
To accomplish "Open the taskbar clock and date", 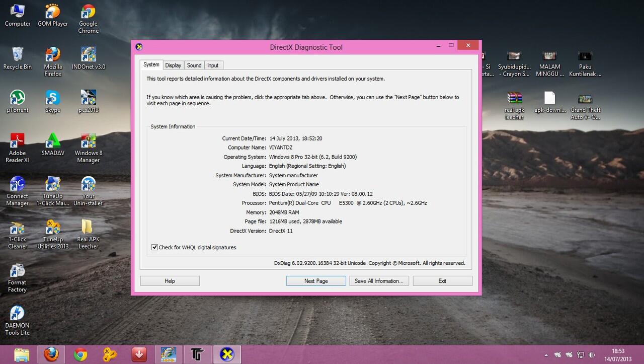I will (x=618, y=355).
